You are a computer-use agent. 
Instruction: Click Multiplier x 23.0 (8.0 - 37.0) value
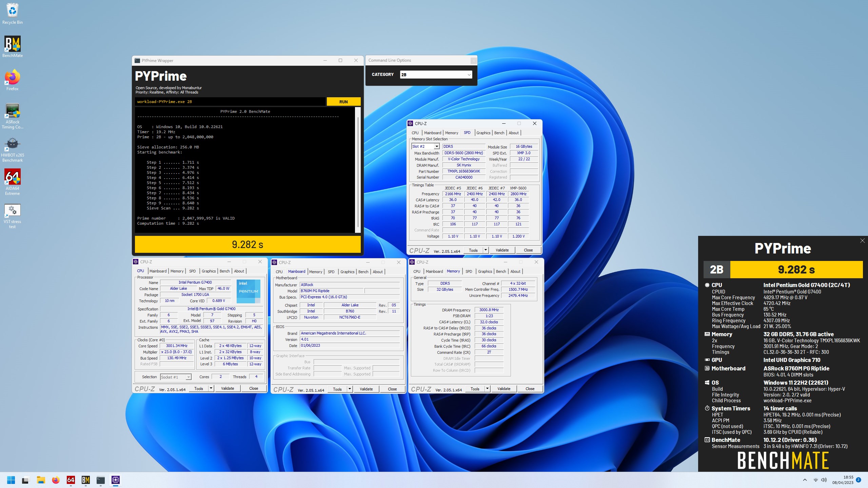(177, 352)
